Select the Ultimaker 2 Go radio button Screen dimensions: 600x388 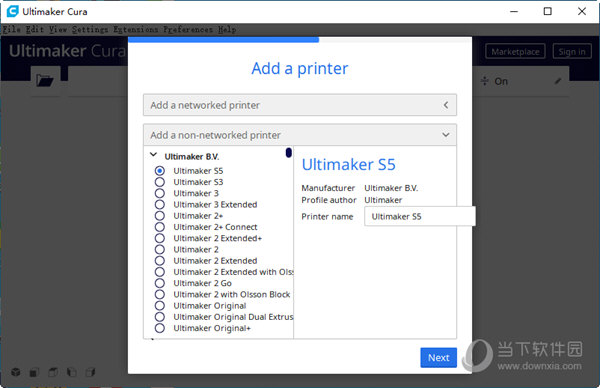click(160, 283)
